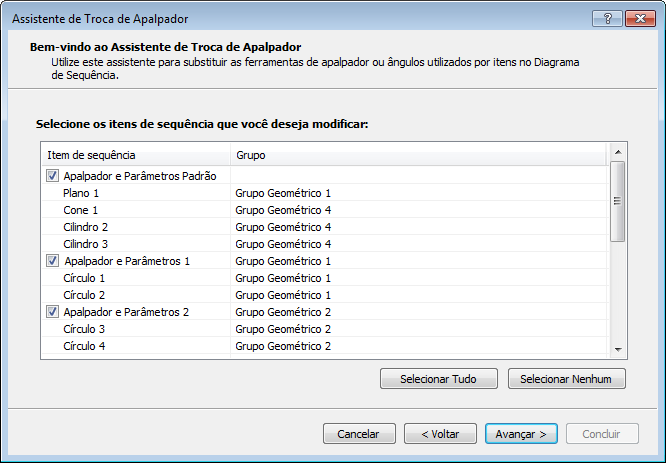Select the Círculo 4 row
The width and height of the screenshot is (666, 463).
coord(84,346)
